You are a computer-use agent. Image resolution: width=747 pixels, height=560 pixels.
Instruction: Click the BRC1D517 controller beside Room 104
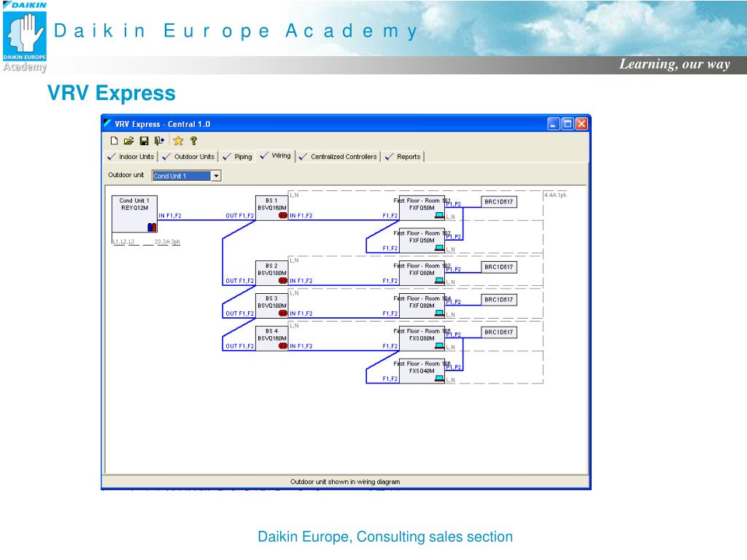coord(499,300)
